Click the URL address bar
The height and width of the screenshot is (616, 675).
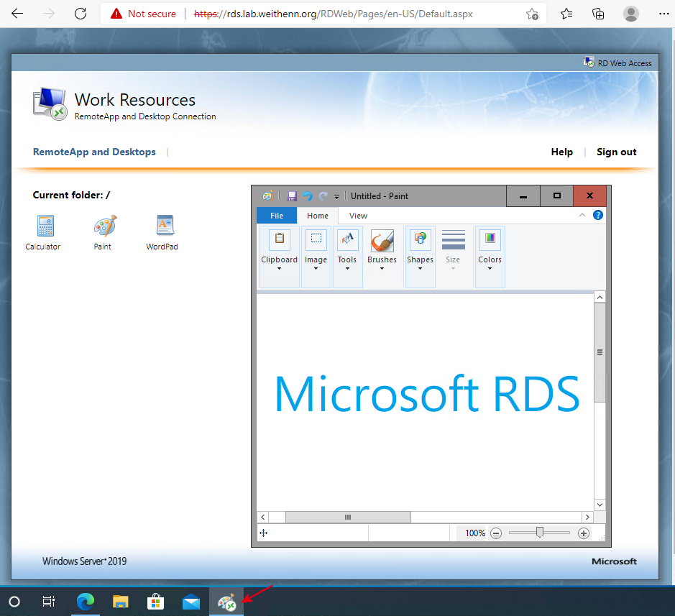[334, 14]
